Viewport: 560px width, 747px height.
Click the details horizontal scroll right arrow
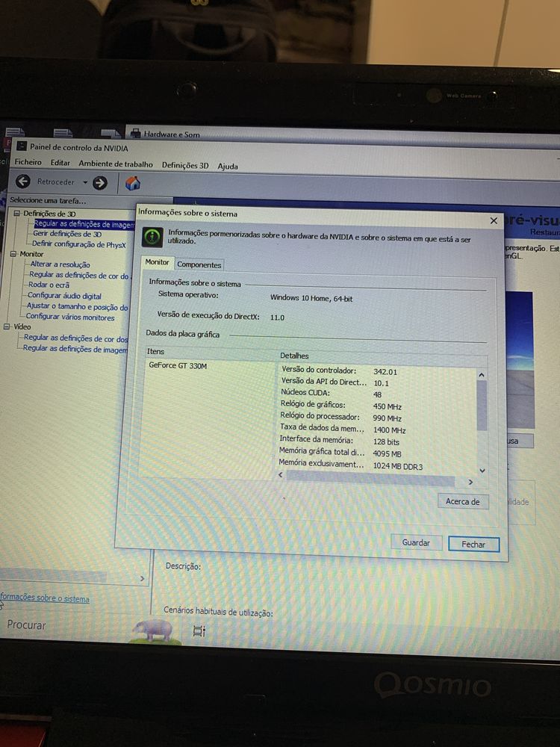click(x=470, y=482)
